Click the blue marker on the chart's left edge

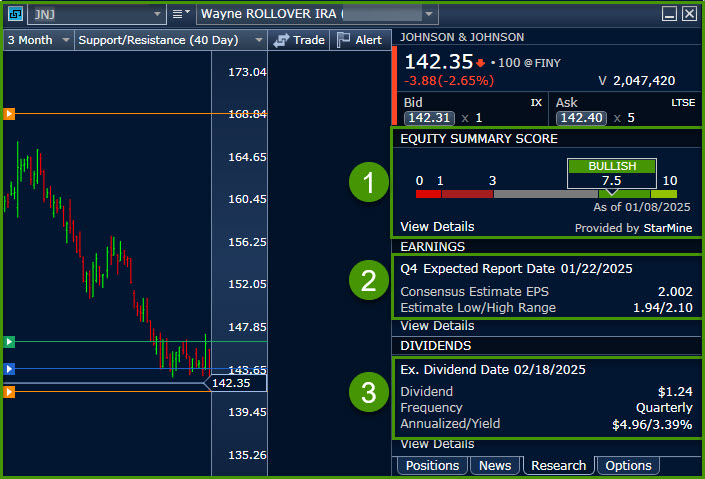pos(9,369)
